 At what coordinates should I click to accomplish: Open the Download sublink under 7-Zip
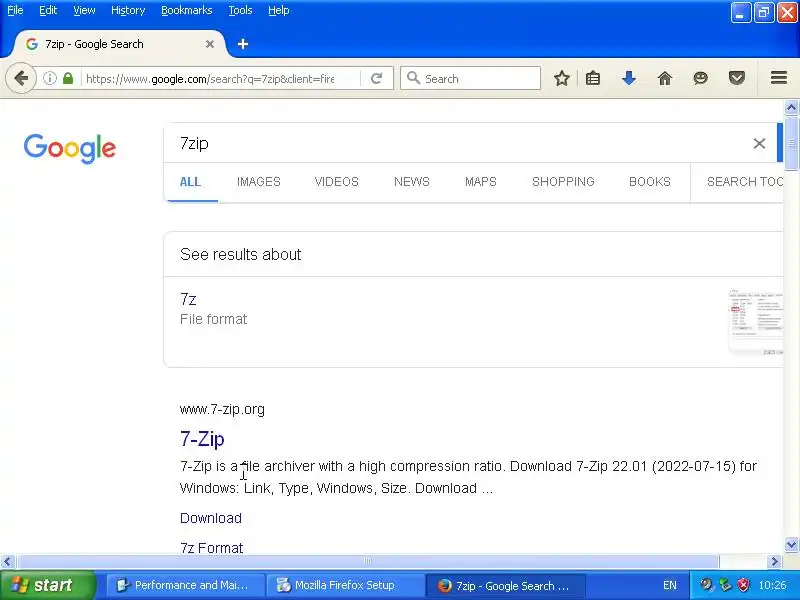pos(211,518)
